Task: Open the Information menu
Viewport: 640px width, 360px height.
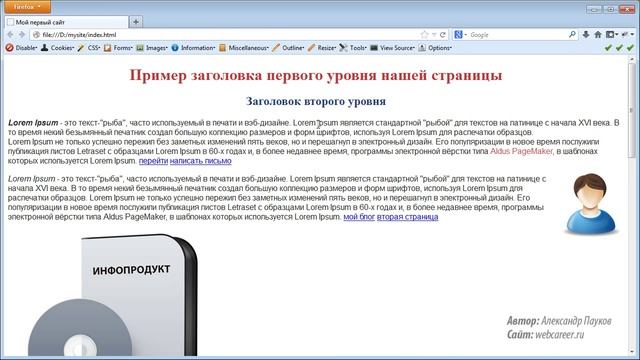Action: pyautogui.click(x=198, y=48)
